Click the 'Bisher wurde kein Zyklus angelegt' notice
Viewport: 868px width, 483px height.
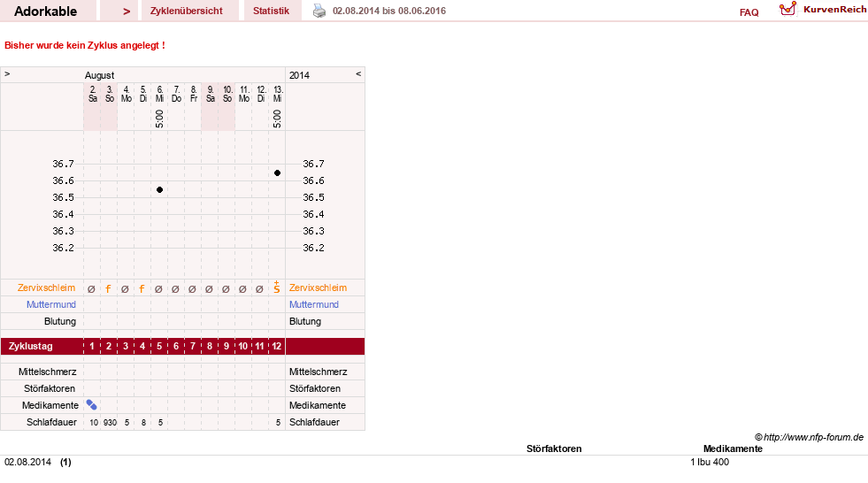pos(85,45)
